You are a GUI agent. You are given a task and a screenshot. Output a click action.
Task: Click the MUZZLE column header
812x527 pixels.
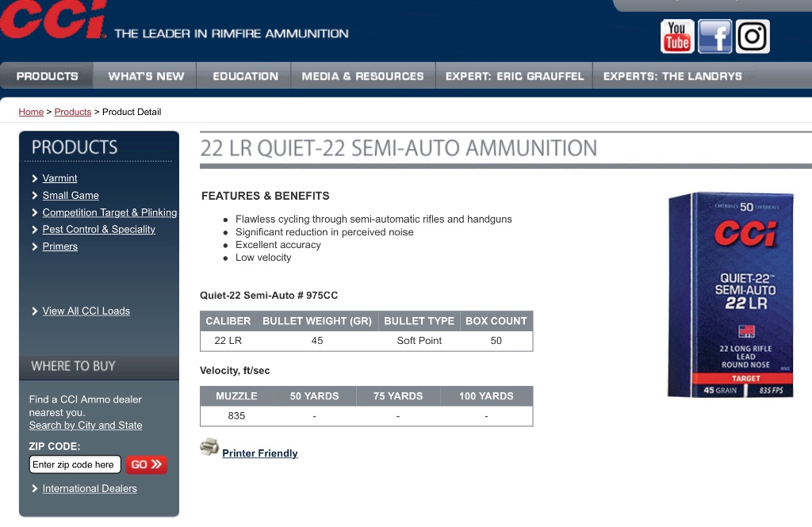(236, 396)
